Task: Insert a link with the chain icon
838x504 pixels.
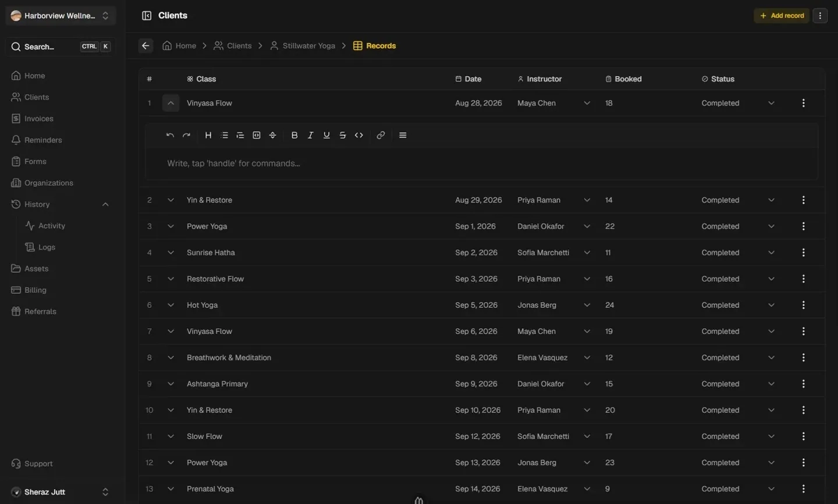Action: [381, 135]
